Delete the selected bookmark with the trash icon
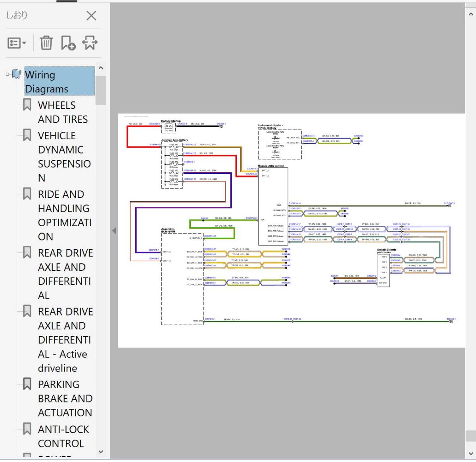The image size is (476, 462). click(x=46, y=43)
